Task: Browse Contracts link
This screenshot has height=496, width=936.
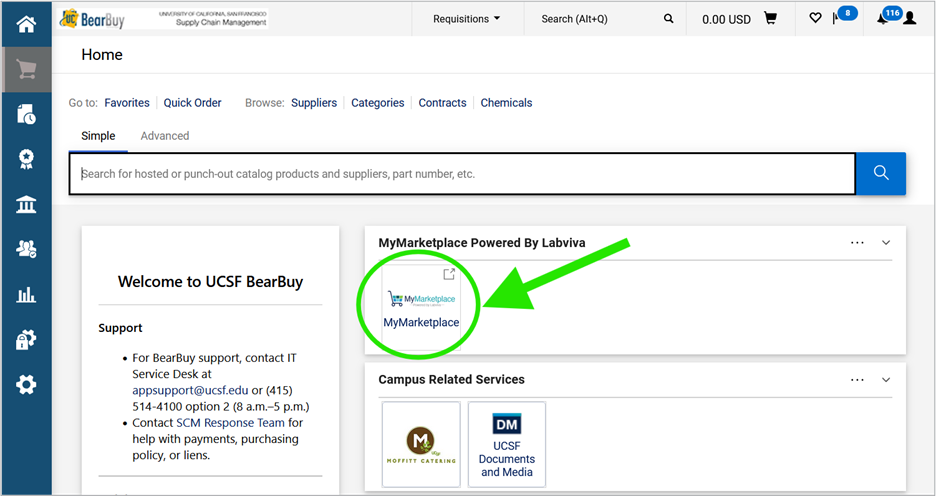Action: pos(442,103)
